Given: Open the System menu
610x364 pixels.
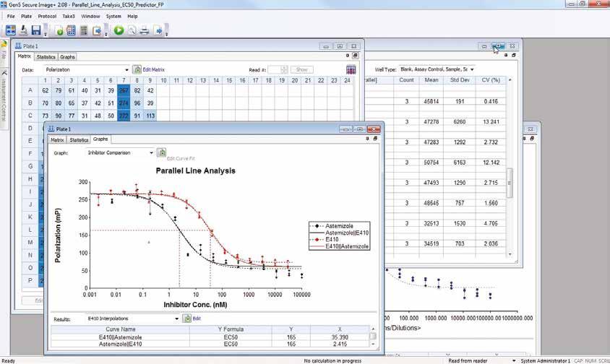Looking at the screenshot, I should click(x=113, y=17).
